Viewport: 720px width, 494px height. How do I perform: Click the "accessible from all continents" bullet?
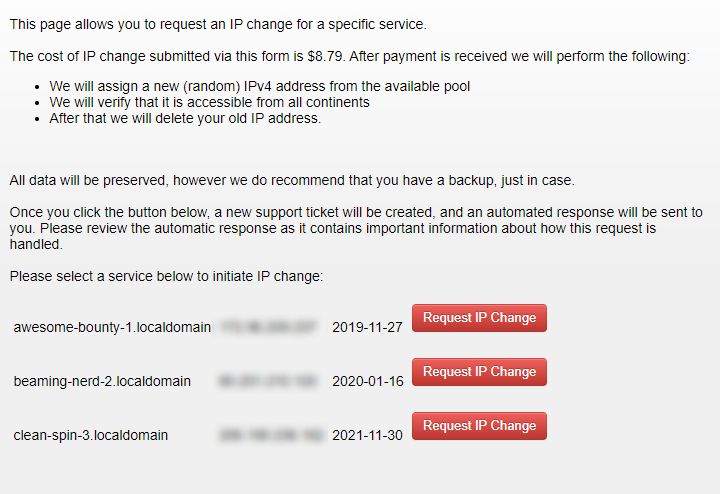(x=209, y=102)
